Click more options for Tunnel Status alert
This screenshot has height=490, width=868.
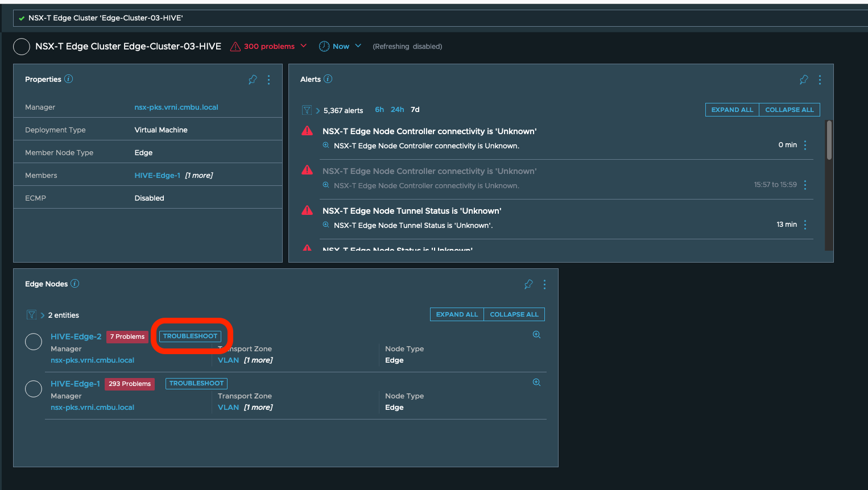[805, 225]
